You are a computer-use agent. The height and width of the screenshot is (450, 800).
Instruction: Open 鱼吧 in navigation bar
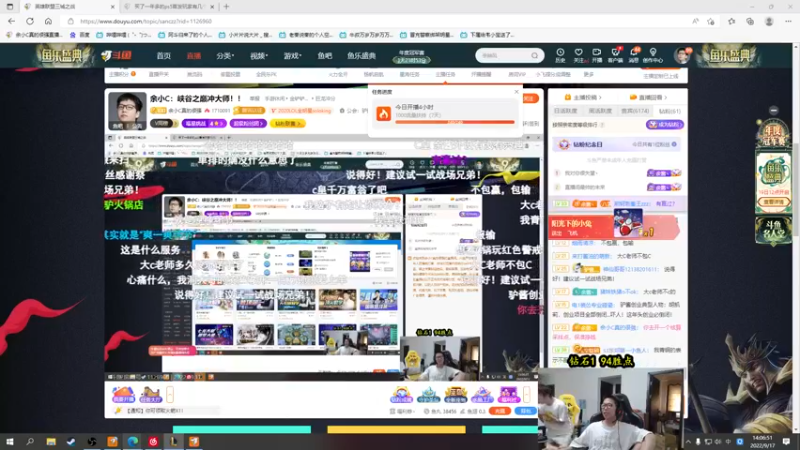coord(324,56)
